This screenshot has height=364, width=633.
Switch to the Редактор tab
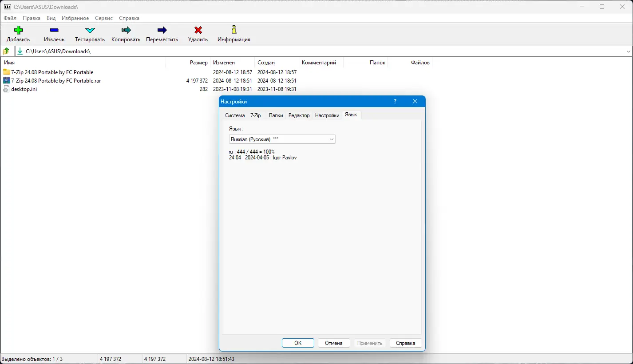[299, 115]
